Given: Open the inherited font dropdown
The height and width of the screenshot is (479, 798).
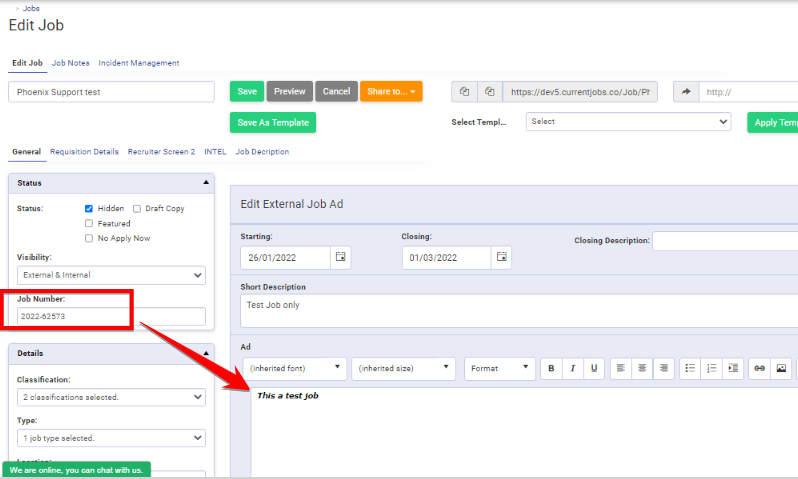Looking at the screenshot, I should [x=295, y=368].
